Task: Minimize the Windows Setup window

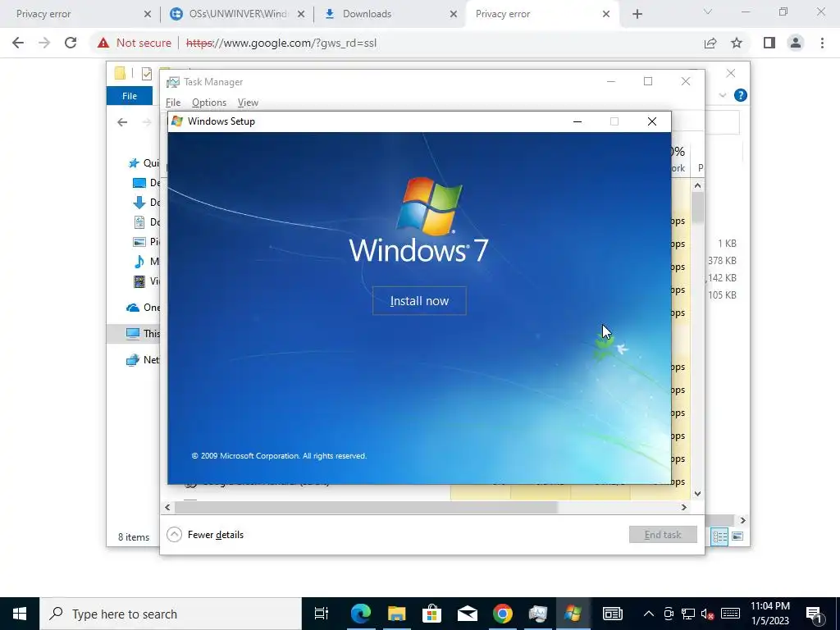Action: [x=577, y=121]
